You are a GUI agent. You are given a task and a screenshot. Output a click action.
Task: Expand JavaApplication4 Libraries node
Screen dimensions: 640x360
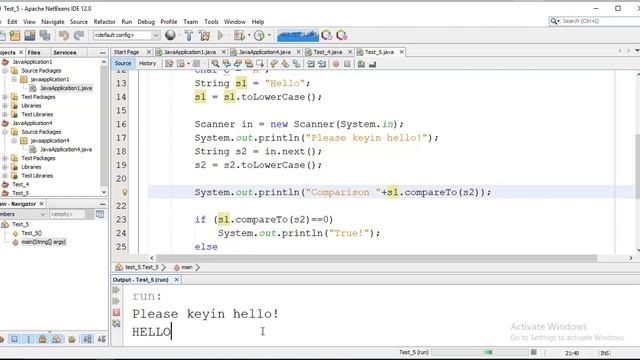point(5,167)
